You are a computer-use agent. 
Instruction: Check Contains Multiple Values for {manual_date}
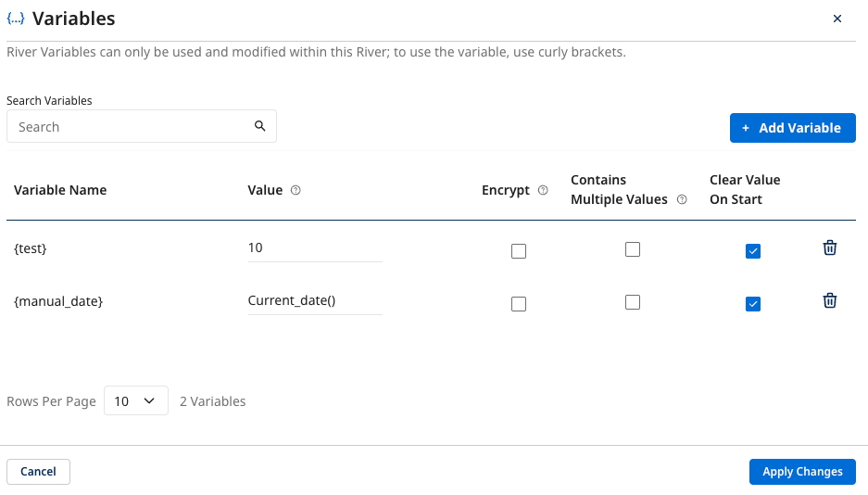633,301
